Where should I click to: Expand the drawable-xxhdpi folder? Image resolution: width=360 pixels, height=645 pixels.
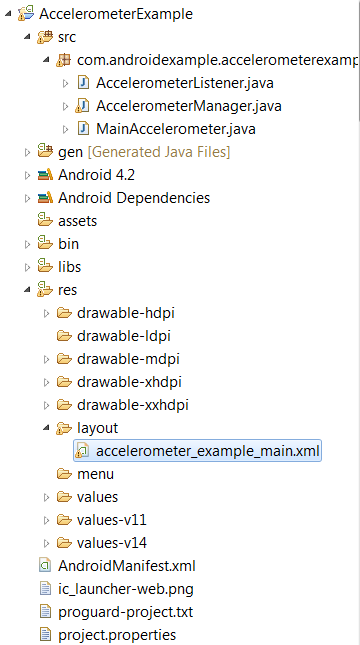coord(46,405)
